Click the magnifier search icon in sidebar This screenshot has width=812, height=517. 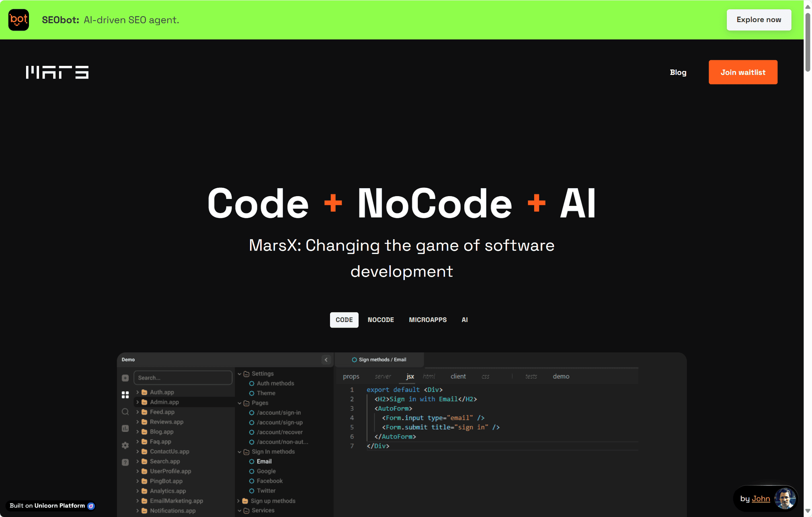tap(125, 412)
